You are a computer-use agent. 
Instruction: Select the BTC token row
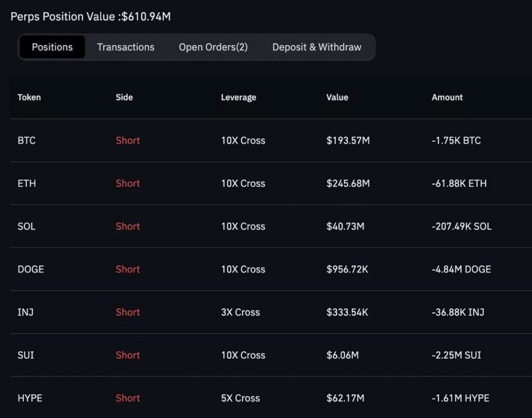click(26, 140)
